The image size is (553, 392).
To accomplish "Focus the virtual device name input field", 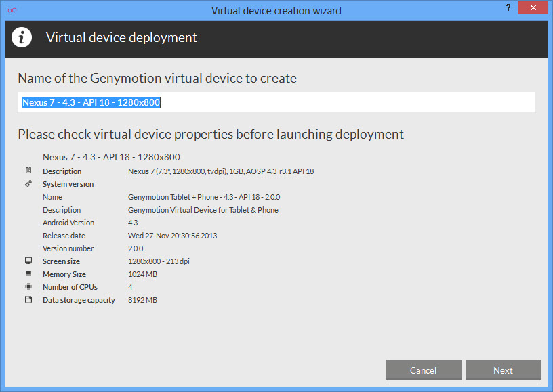I will coord(276,102).
